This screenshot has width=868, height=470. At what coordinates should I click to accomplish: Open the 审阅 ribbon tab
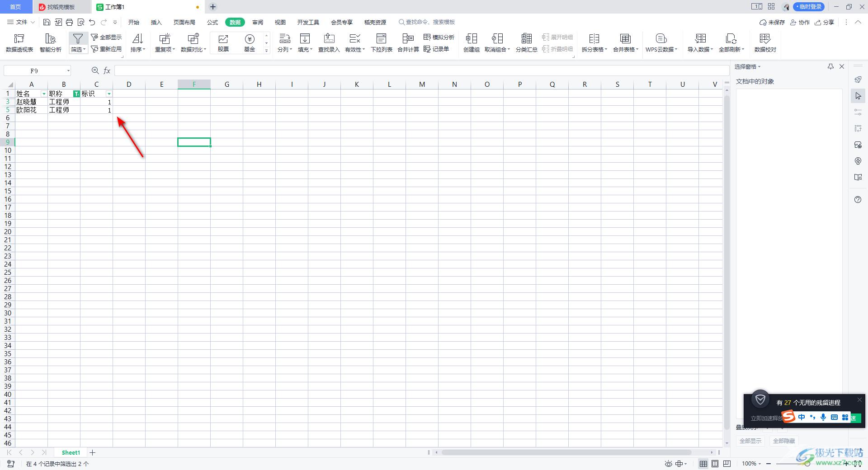click(258, 22)
